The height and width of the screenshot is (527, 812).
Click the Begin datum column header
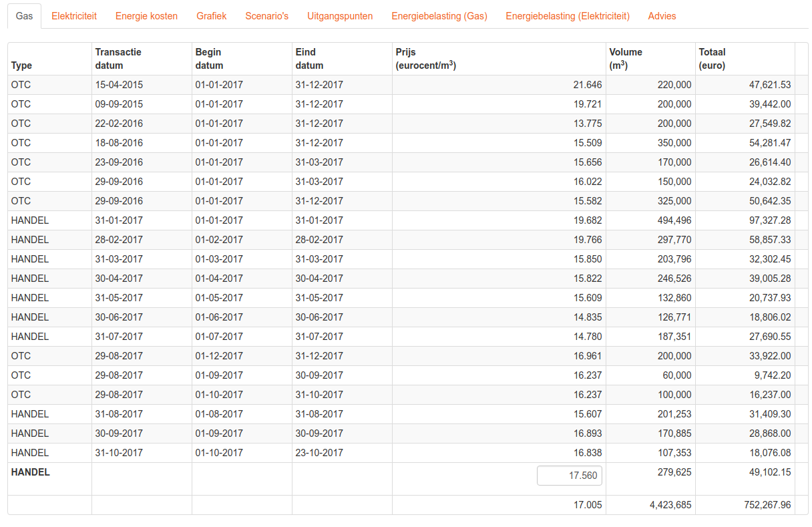coord(209,59)
